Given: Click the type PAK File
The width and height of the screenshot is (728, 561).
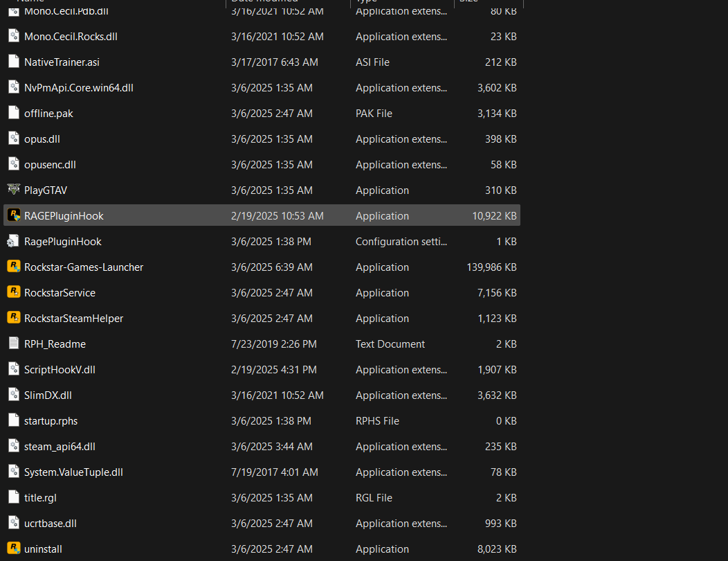Looking at the screenshot, I should click(x=374, y=114).
